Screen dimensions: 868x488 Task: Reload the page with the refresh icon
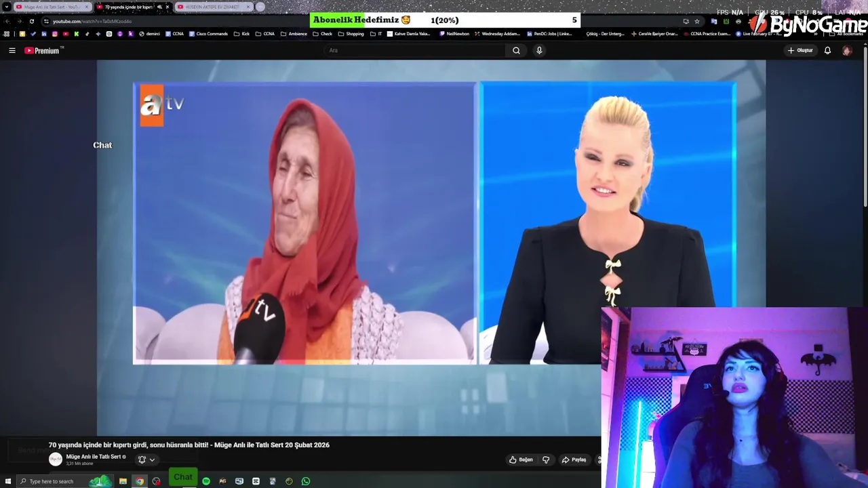[31, 21]
